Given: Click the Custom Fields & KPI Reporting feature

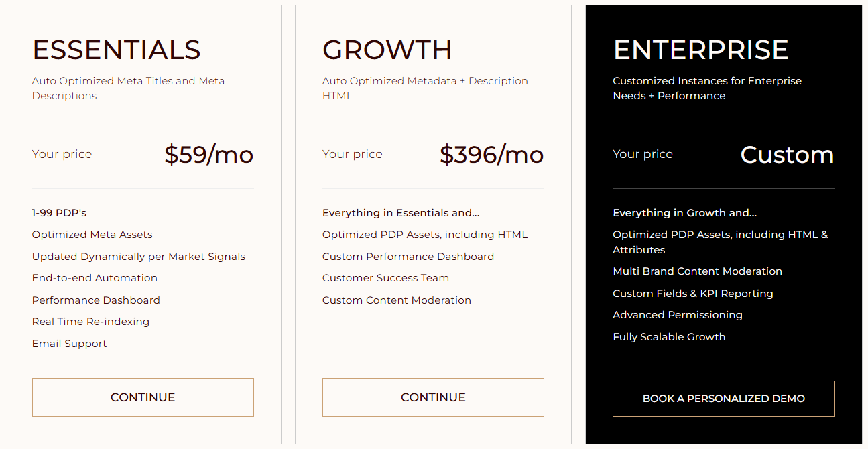Looking at the screenshot, I should click(x=692, y=294).
